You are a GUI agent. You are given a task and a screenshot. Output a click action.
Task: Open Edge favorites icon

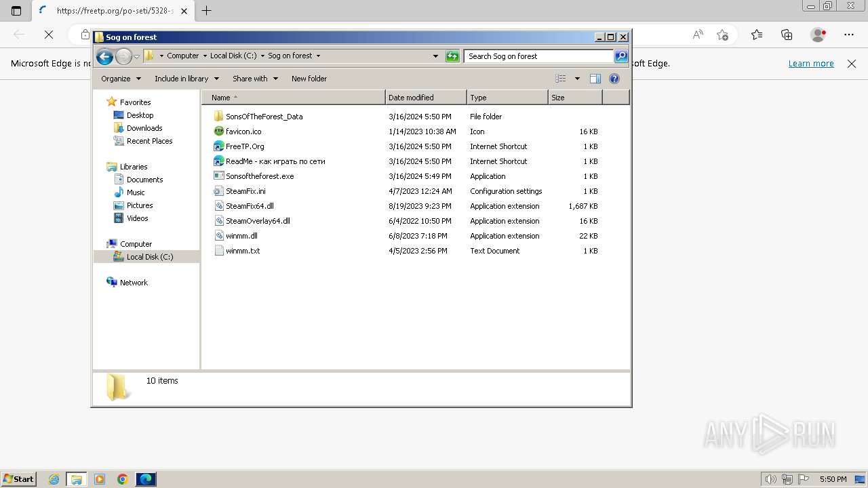(757, 35)
